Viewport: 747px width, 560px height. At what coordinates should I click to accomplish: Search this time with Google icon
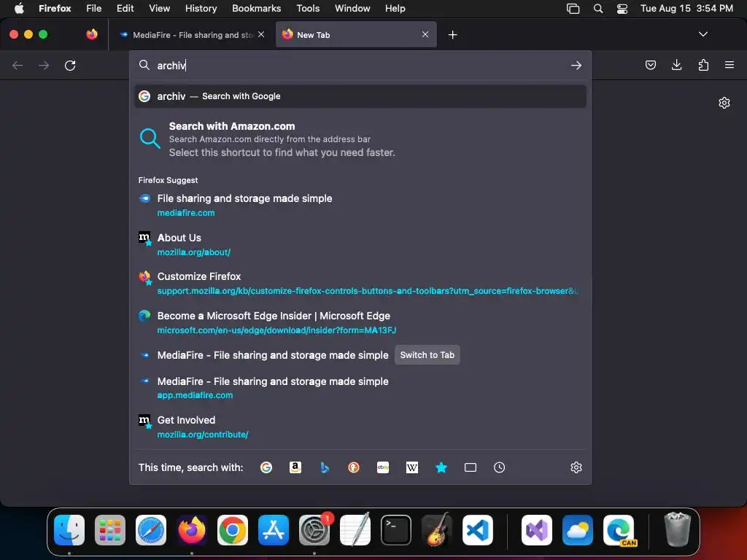266,467
